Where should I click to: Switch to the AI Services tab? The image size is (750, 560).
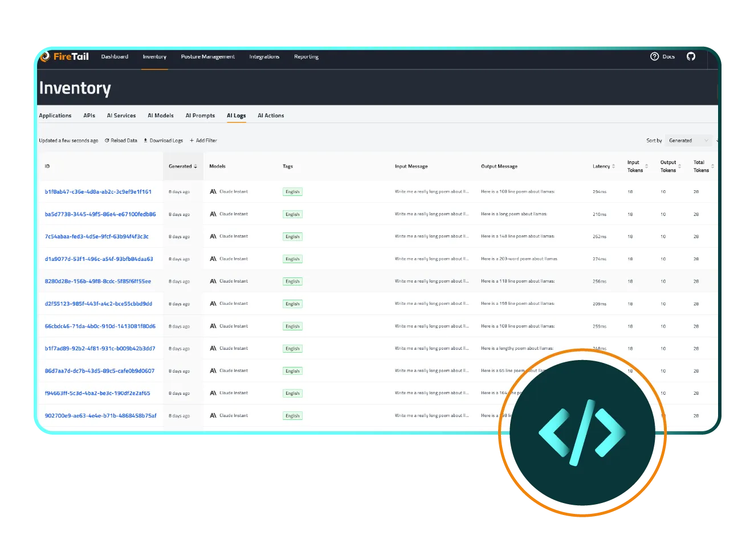(121, 116)
